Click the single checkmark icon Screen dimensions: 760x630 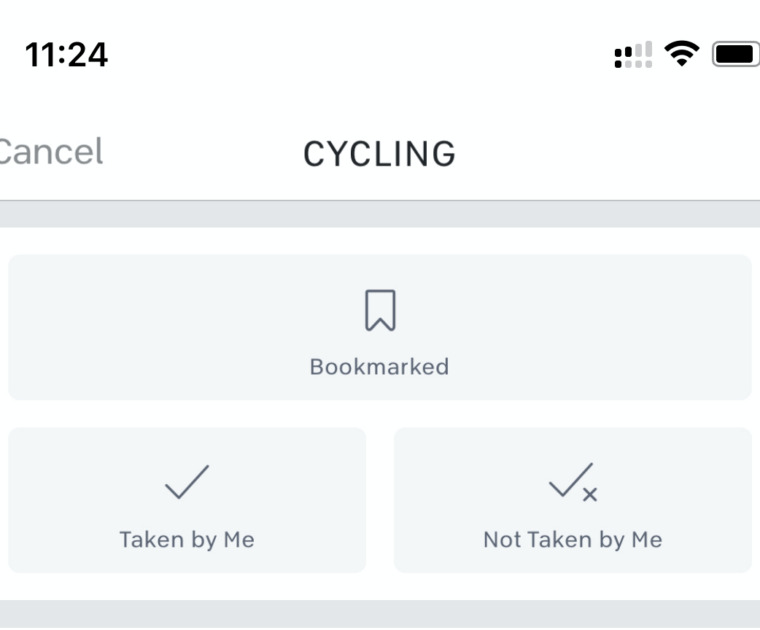click(x=187, y=484)
